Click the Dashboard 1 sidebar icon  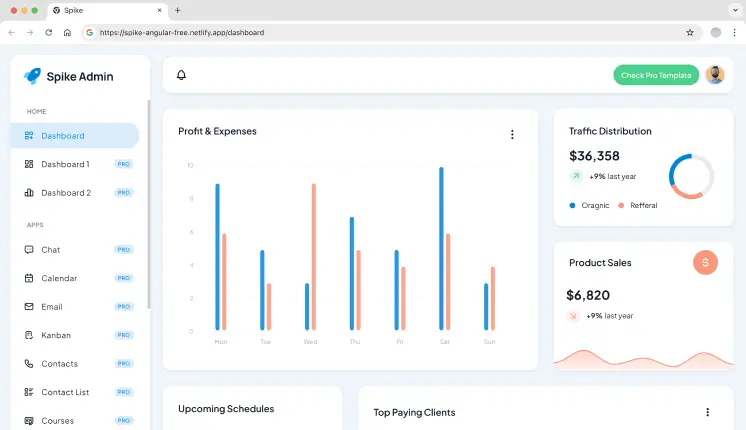pos(29,164)
